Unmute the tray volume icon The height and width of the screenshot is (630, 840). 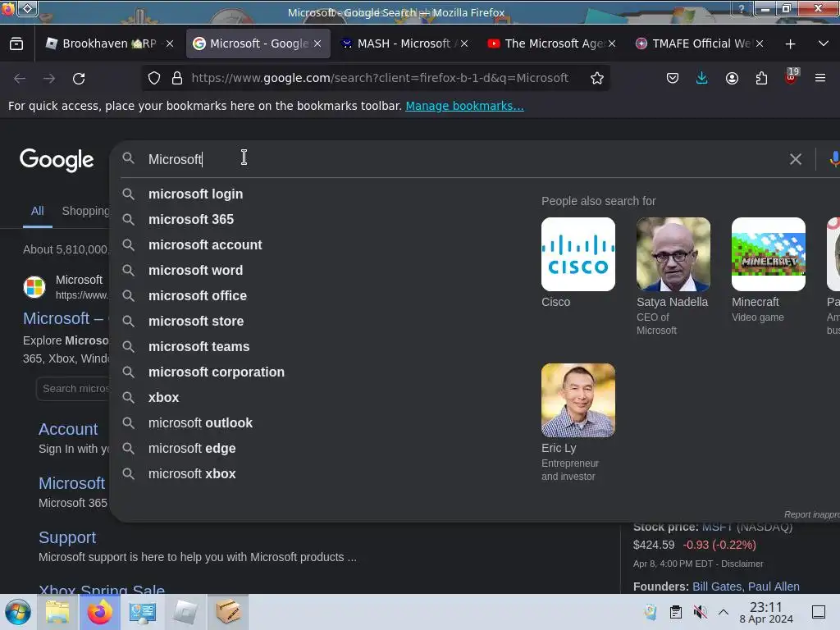coord(700,612)
